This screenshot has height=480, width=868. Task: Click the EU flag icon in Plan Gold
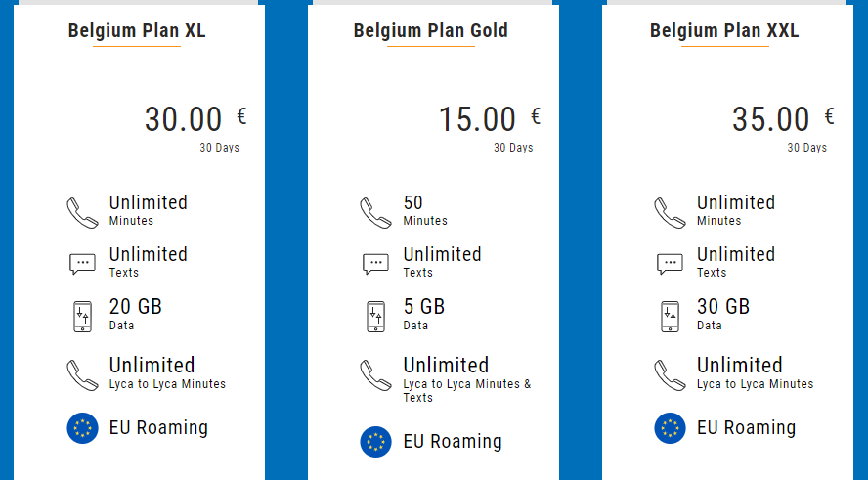pos(376,442)
